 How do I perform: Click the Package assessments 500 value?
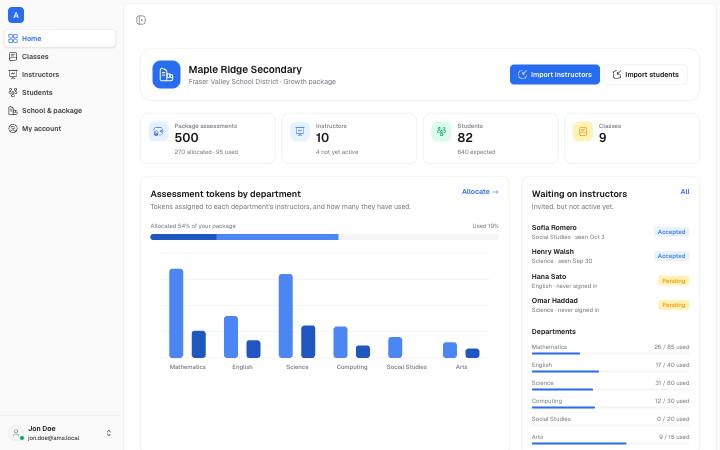point(186,138)
